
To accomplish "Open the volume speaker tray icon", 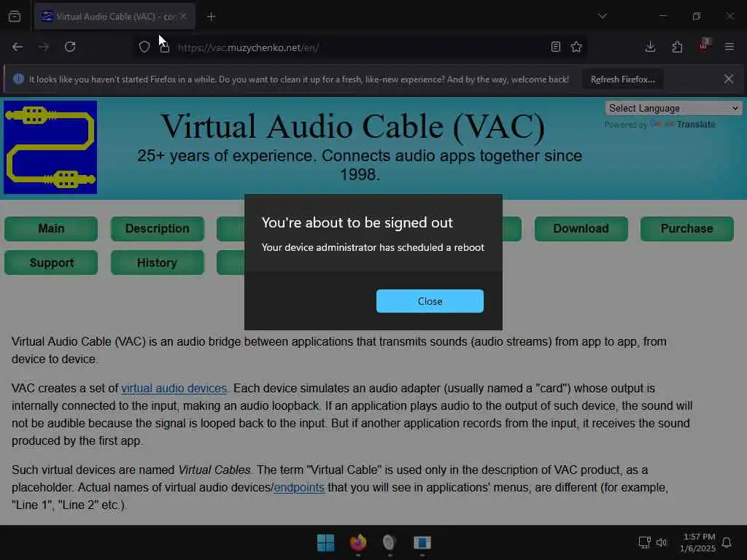I will [x=661, y=542].
